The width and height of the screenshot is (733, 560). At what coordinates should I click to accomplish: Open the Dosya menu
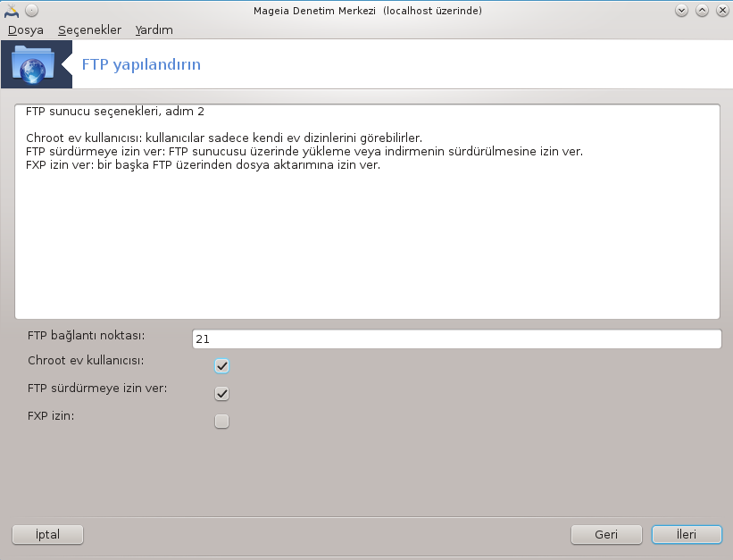[26, 30]
